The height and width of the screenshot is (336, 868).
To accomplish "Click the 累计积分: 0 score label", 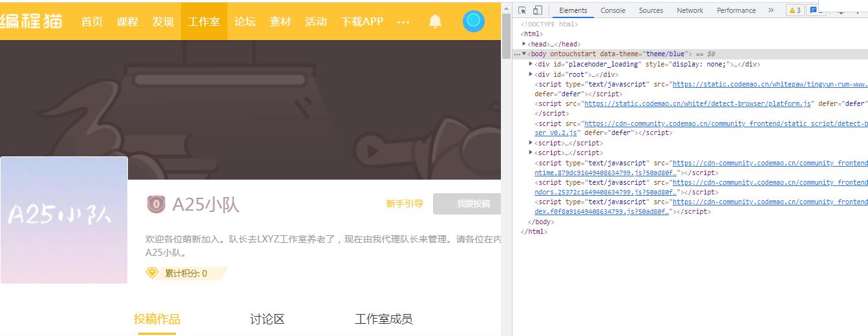I will (x=185, y=273).
